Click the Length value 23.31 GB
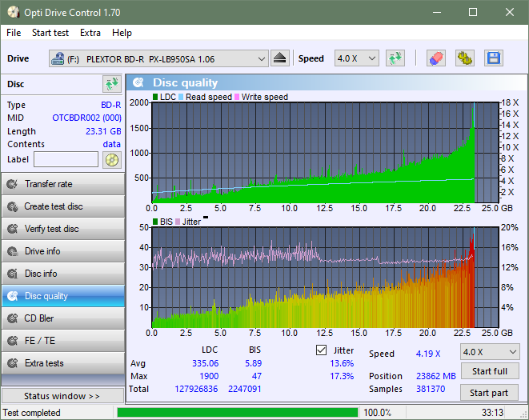The height and width of the screenshot is (420, 529). pos(103,131)
